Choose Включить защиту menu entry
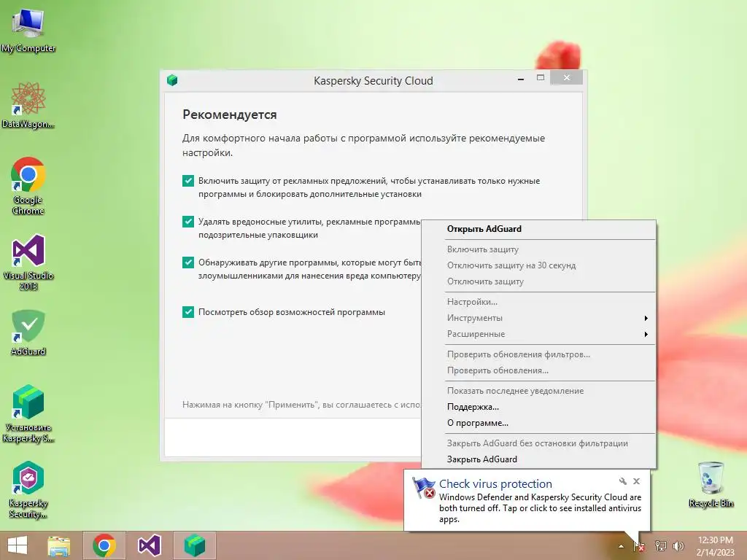The image size is (747, 560). click(x=539, y=249)
